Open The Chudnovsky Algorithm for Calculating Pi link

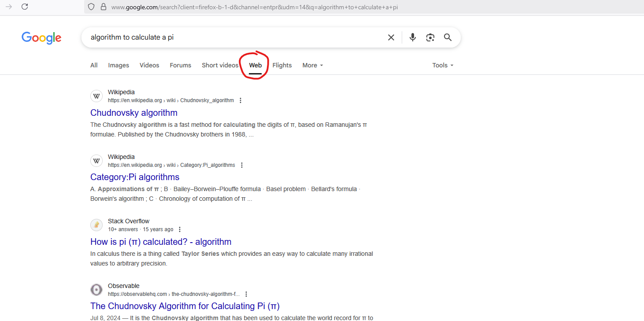(185, 306)
